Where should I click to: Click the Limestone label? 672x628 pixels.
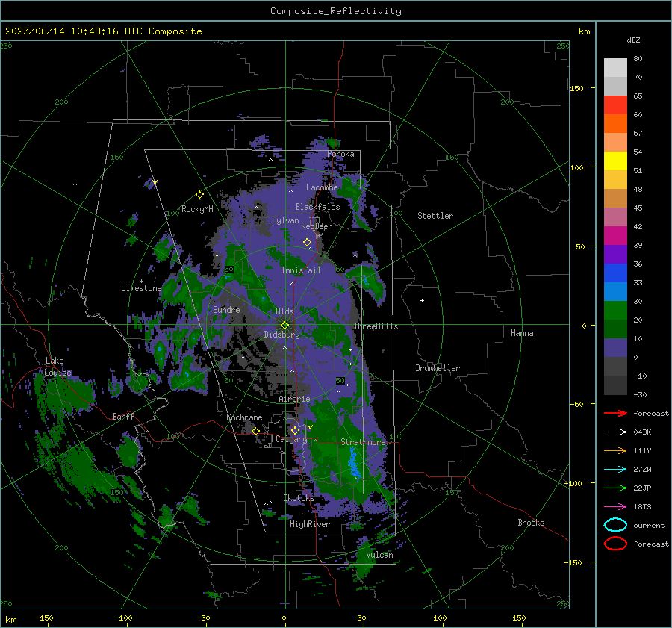click(x=141, y=288)
